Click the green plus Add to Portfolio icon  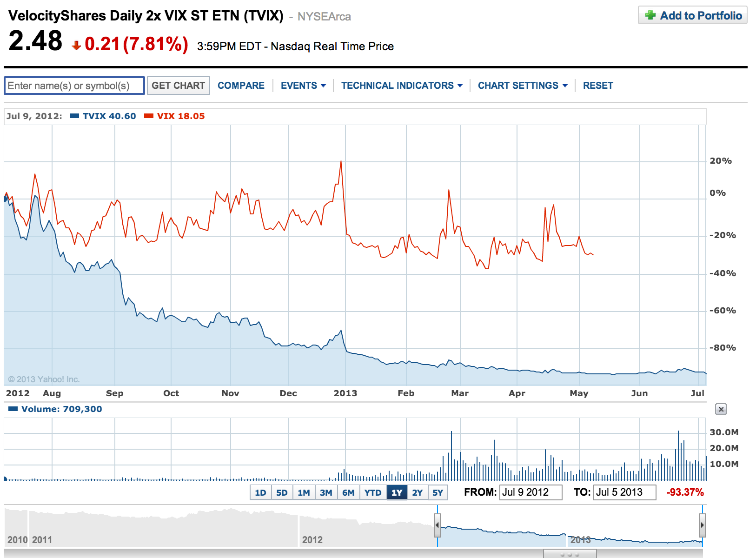[650, 15]
